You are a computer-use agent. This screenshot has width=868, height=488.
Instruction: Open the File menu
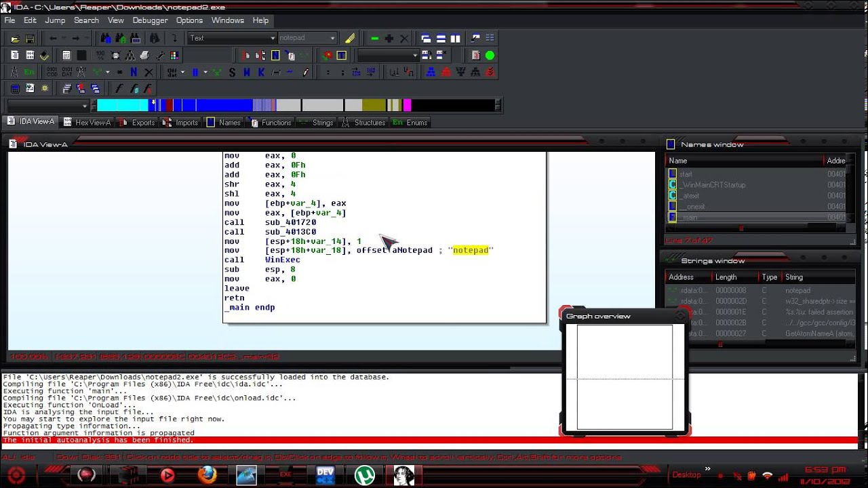pos(9,20)
